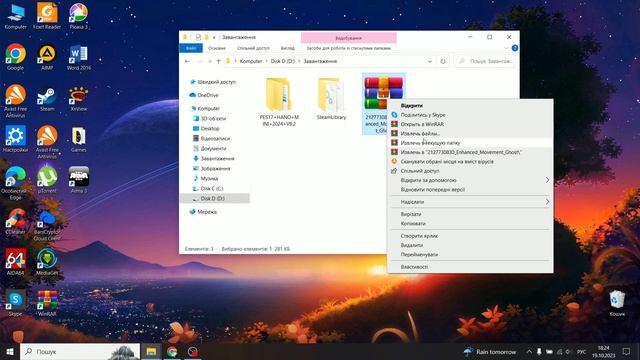Screen dimensions: 640x360
Task: Open CCleaner desktop icon
Action: (16, 221)
